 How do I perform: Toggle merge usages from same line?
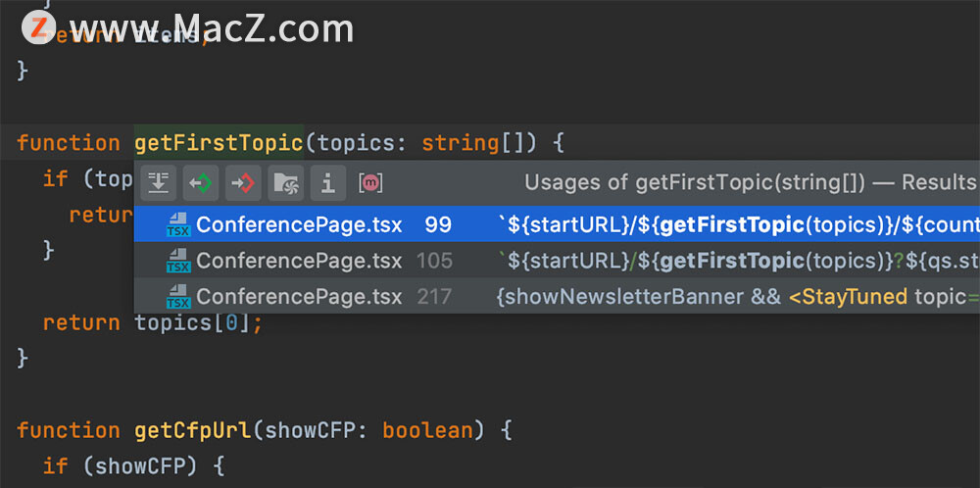(158, 183)
